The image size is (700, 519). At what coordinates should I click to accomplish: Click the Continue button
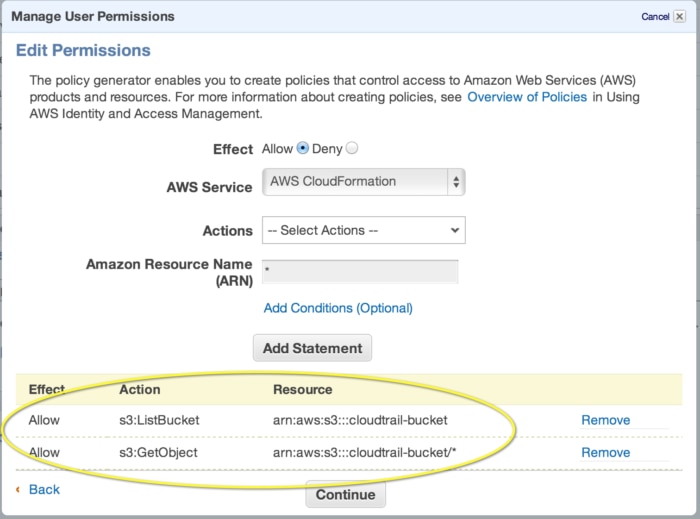pyautogui.click(x=345, y=494)
